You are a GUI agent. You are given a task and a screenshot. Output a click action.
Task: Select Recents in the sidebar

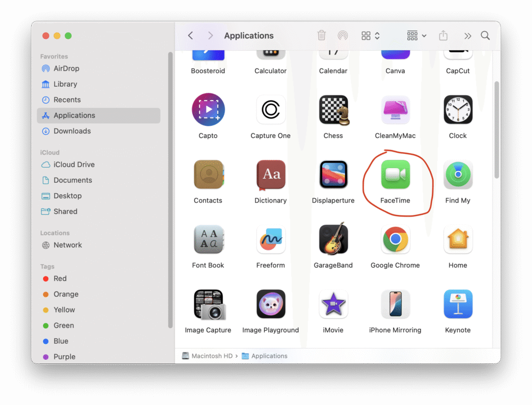(98, 100)
